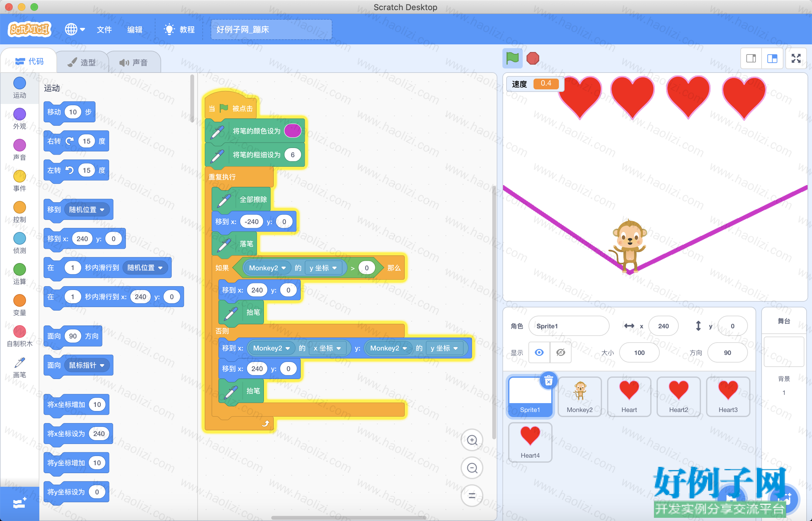Select the 控制 control category

pyautogui.click(x=19, y=212)
